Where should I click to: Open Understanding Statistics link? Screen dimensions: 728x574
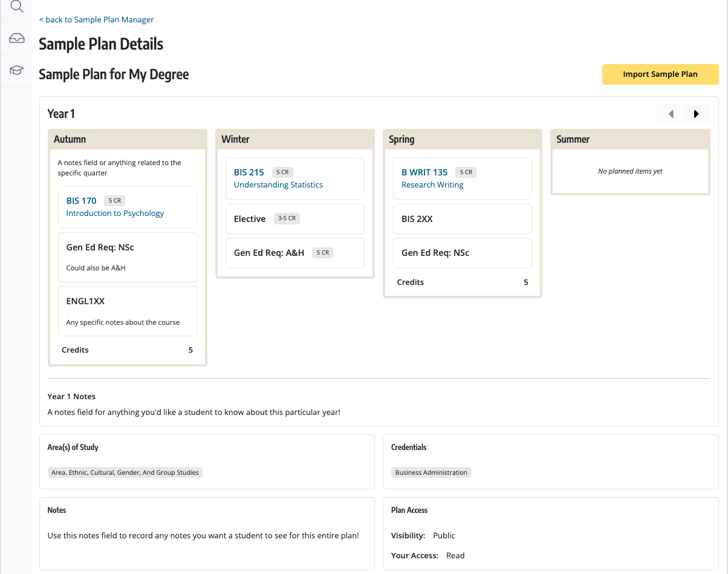(x=278, y=185)
